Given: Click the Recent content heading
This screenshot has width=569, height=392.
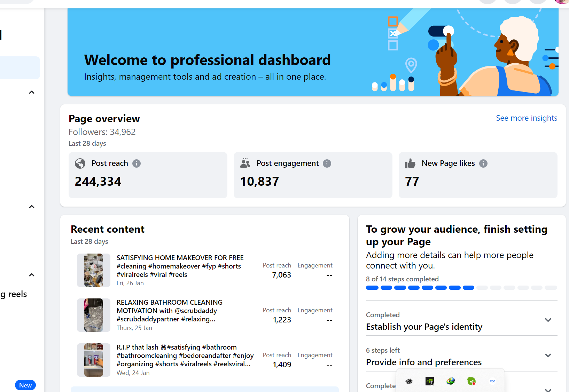Looking at the screenshot, I should coord(108,229).
